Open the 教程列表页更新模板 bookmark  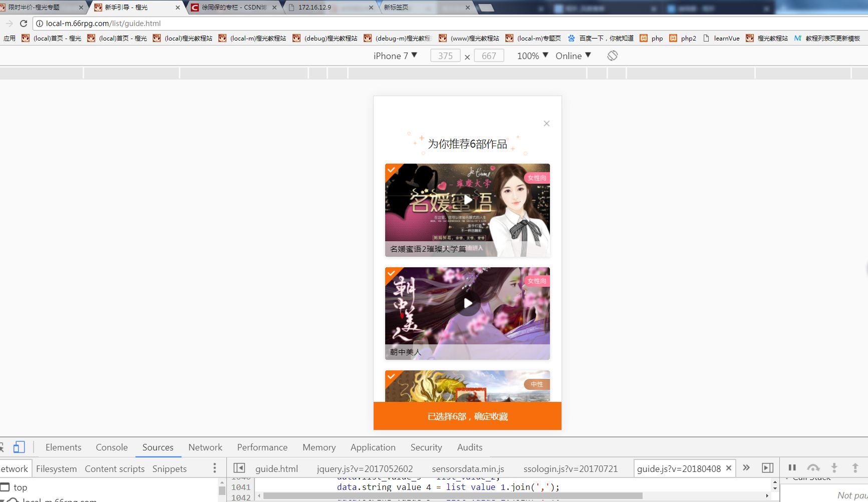coord(827,38)
